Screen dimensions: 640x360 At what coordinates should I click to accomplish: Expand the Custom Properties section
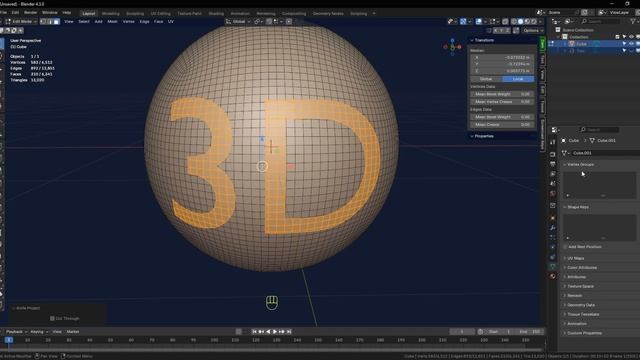pyautogui.click(x=584, y=333)
